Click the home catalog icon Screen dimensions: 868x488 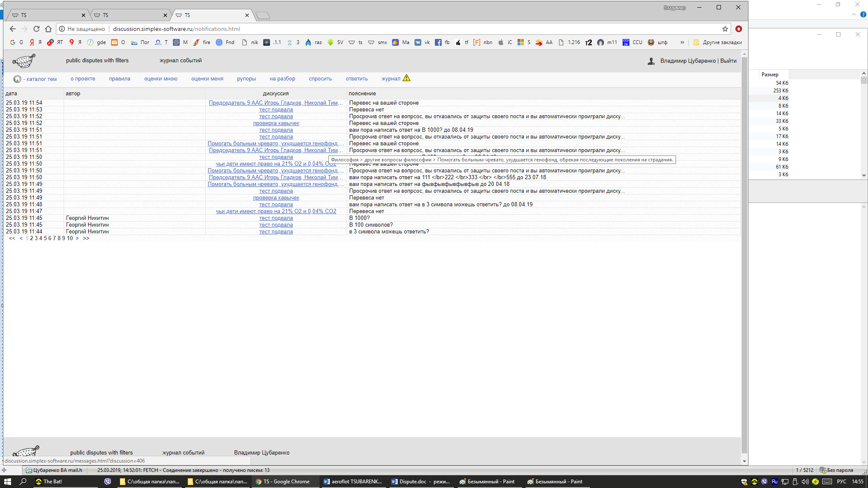pos(17,79)
